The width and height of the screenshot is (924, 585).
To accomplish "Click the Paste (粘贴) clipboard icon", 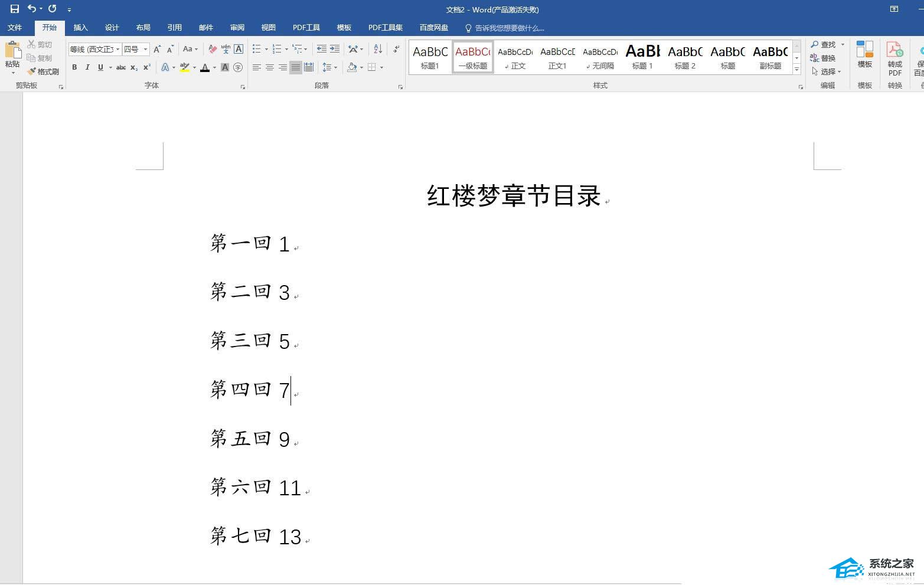I will (12, 51).
